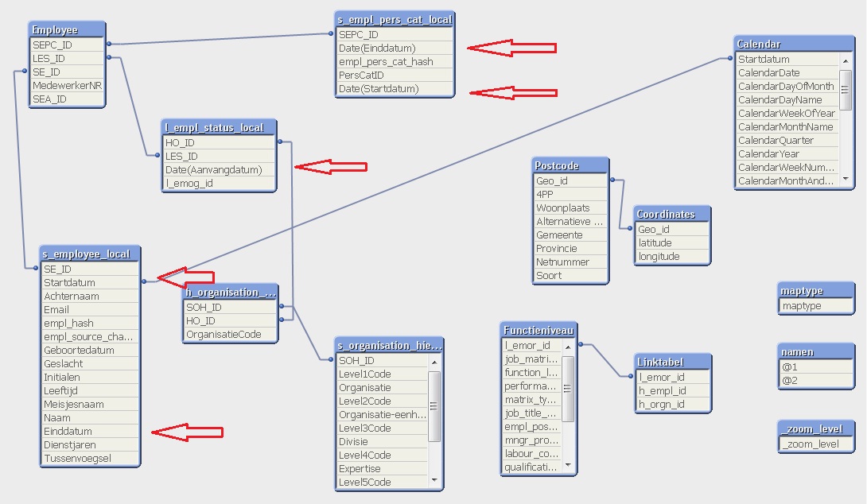This screenshot has height=504, width=867.
Task: Click SEA_ID field in Employee table
Action: 67,99
